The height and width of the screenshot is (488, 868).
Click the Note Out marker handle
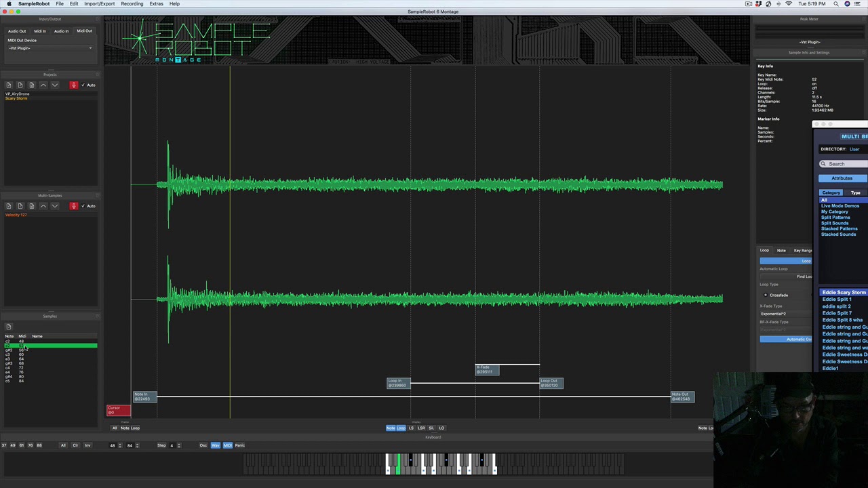tap(683, 396)
